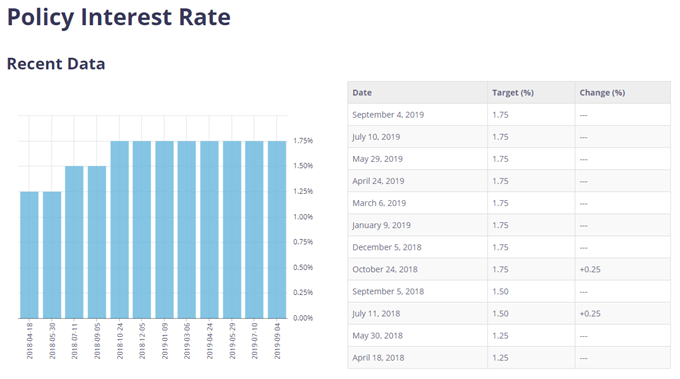Click the chart bar for 2018-04-18

[x=29, y=255]
